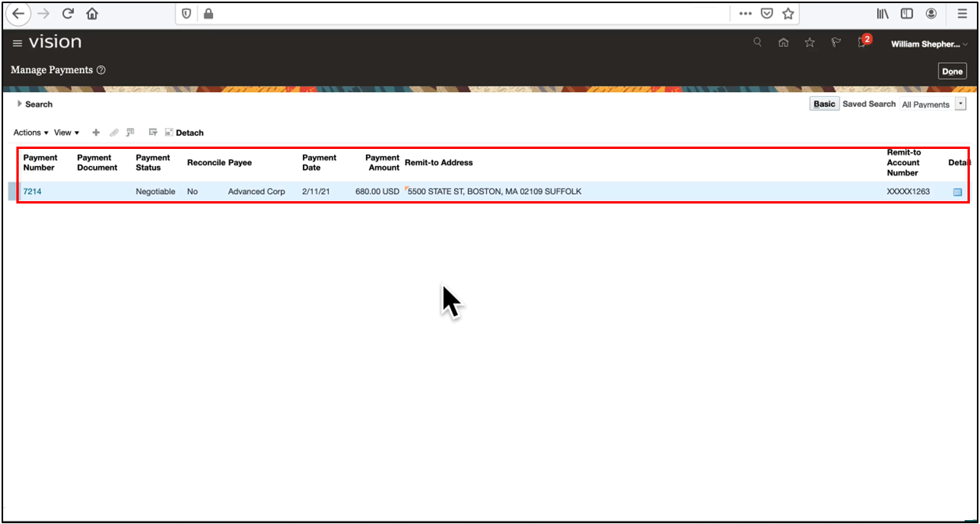Open help beside Manage Payments title
The width and height of the screenshot is (980, 524).
pyautogui.click(x=101, y=70)
